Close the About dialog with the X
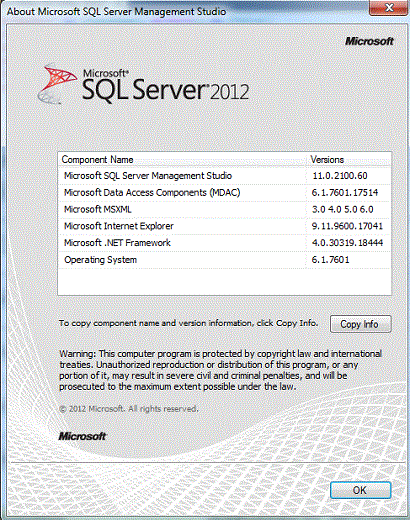410x520 pixels. tap(389, 7)
